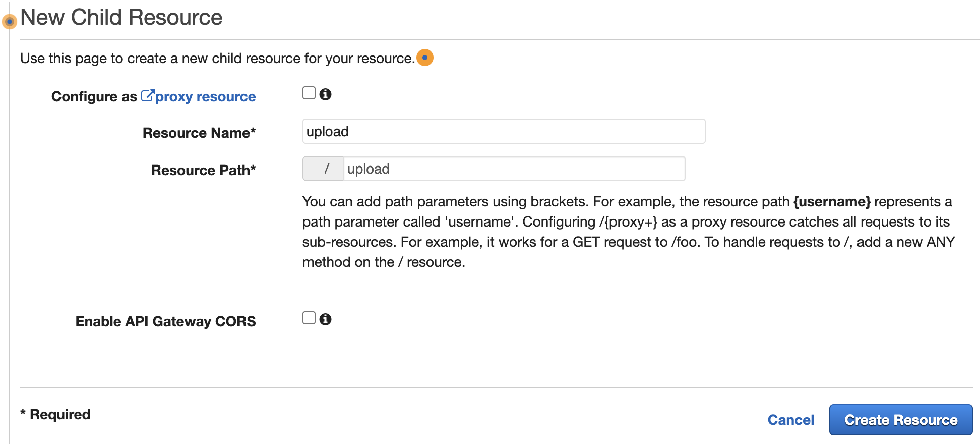Open the proxy resource documentation link
The image size is (980, 444).
[205, 96]
